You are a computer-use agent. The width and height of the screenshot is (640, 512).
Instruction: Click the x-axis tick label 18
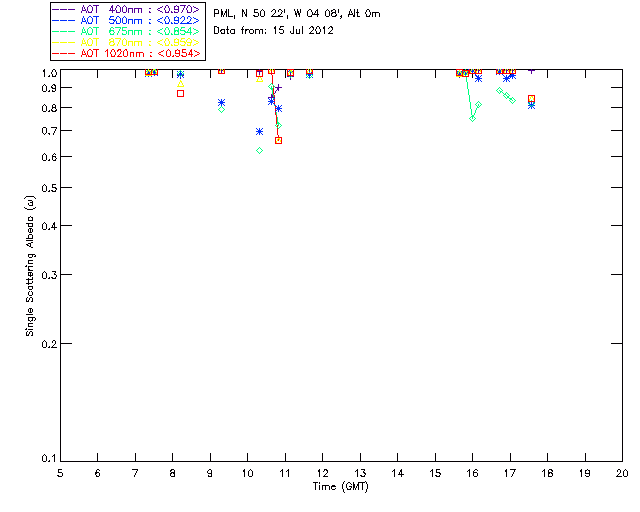(547, 473)
